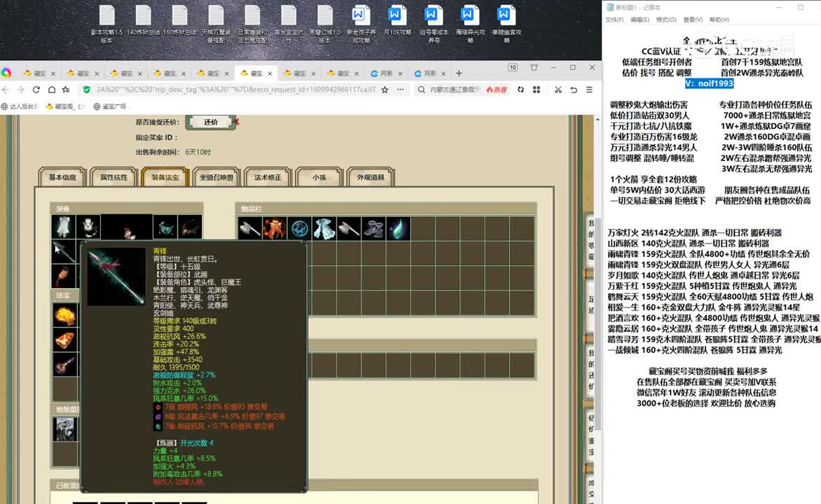Bookmark this page with the star icon
821x504 pixels.
pos(385,90)
